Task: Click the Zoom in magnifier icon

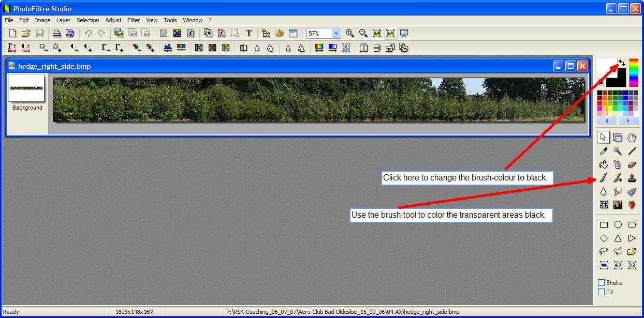Action: pos(350,33)
